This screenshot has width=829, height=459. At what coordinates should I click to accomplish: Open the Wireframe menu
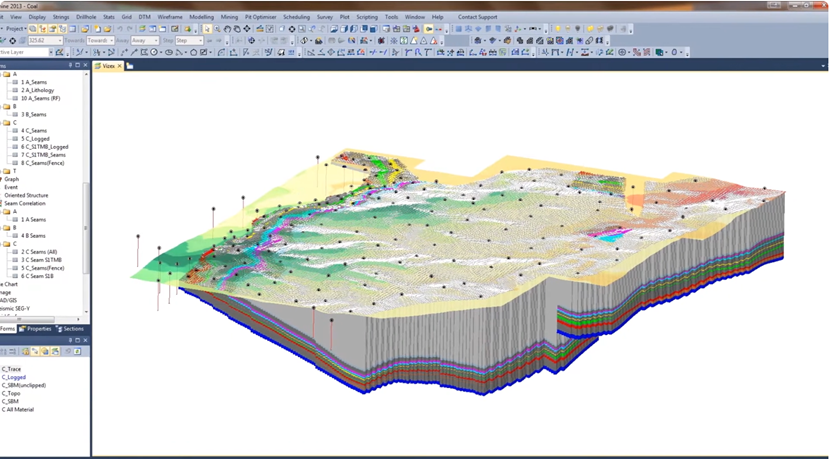pyautogui.click(x=170, y=17)
